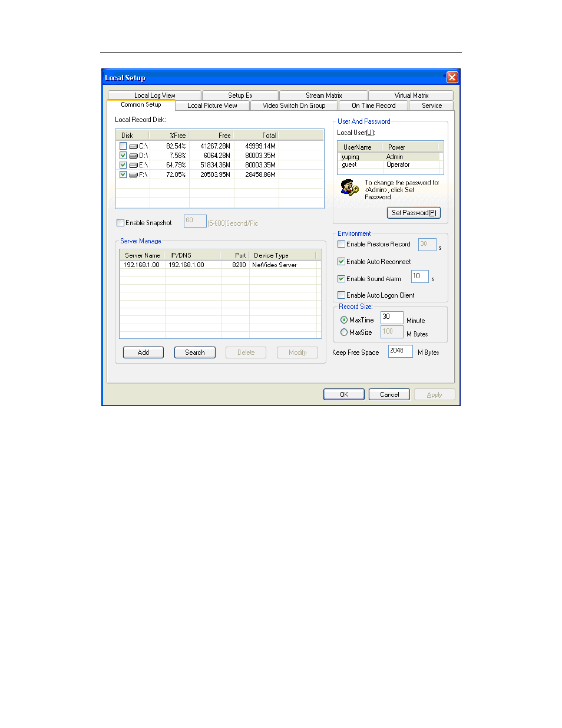Image resolution: width=562 pixels, height=728 pixels.
Task: Click the Search button
Action: [195, 353]
